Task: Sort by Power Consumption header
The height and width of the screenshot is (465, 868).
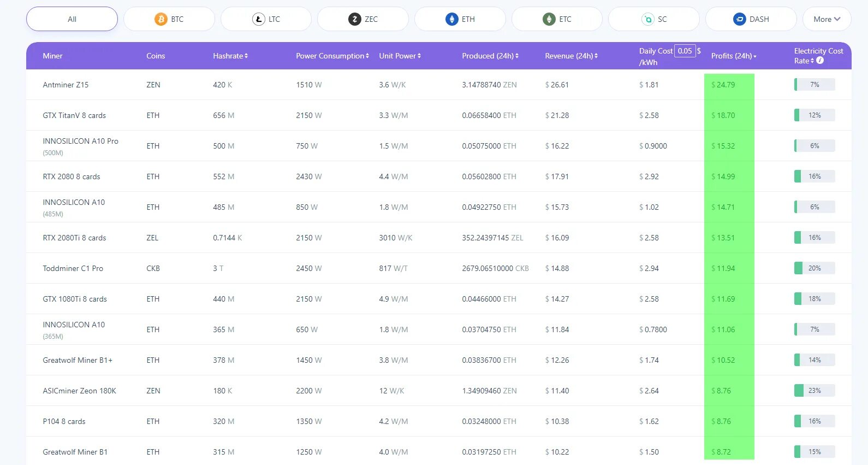Action: [x=332, y=56]
